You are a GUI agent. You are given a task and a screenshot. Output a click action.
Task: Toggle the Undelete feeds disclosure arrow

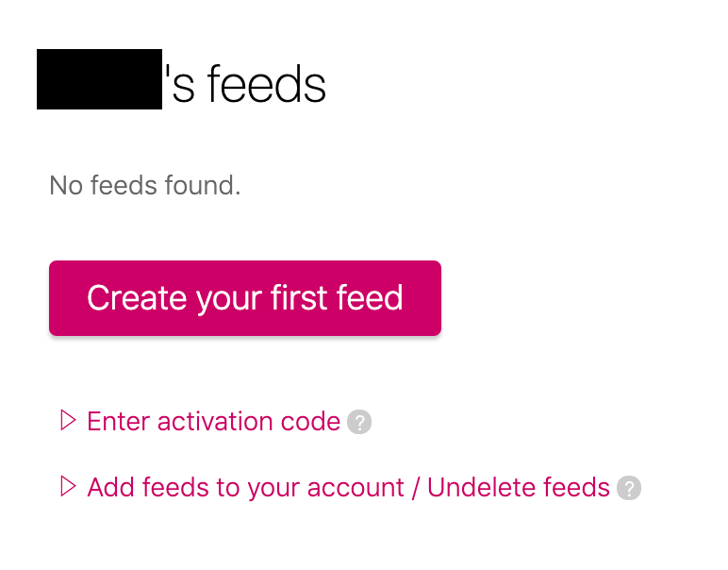68,486
